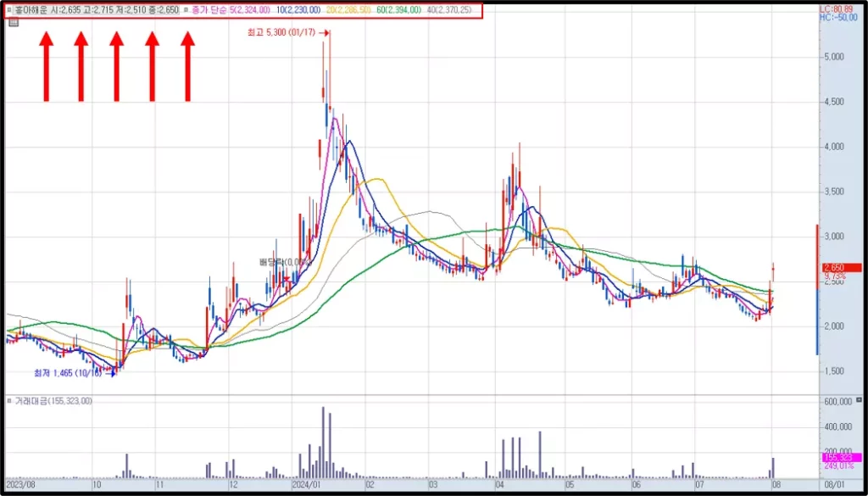The width and height of the screenshot is (868, 496).
Task: Click the 3,500 price axis label
Action: [x=834, y=192]
